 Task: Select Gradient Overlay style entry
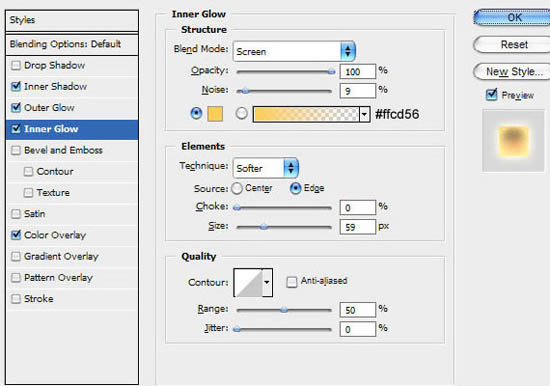click(x=61, y=257)
